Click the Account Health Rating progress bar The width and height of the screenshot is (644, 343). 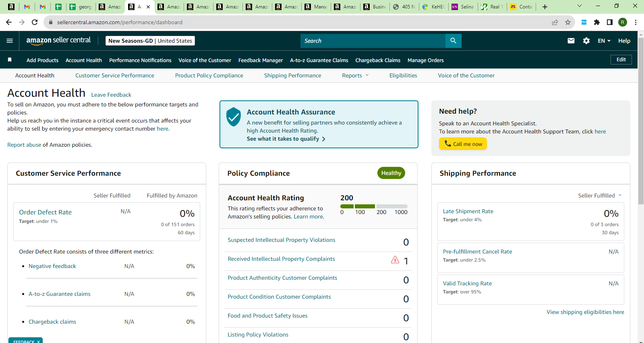click(x=374, y=206)
